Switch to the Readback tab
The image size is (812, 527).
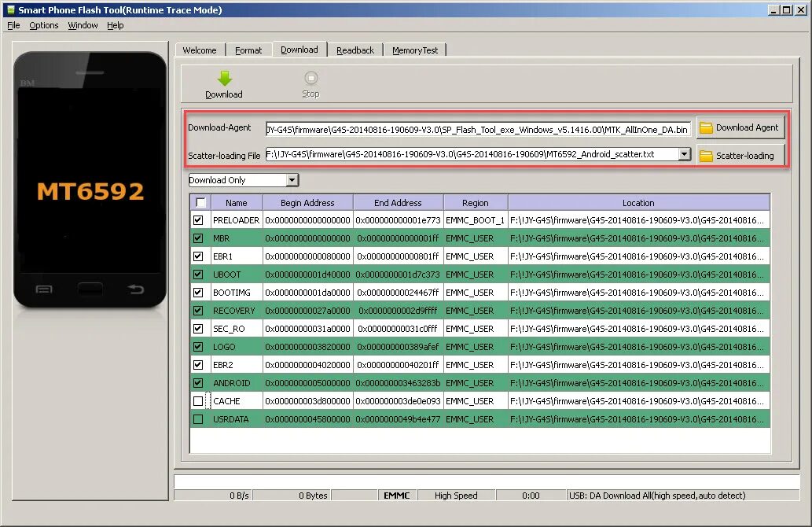pos(355,50)
